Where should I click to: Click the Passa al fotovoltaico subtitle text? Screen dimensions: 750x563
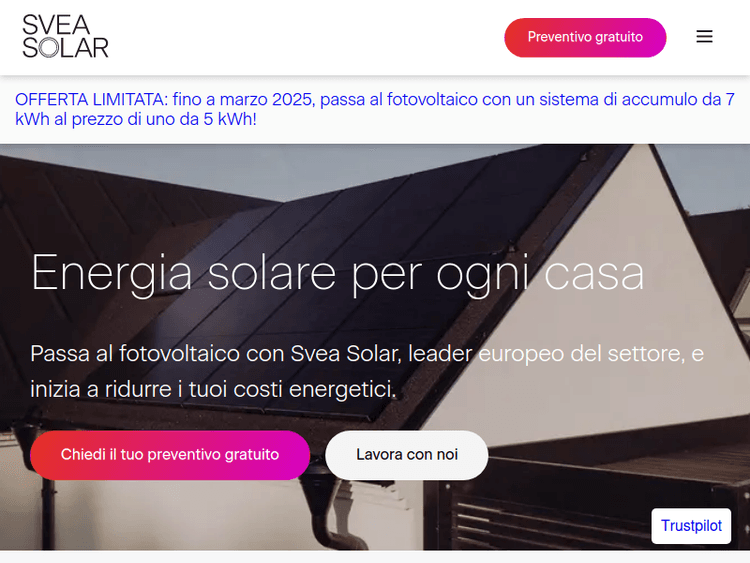[367, 371]
